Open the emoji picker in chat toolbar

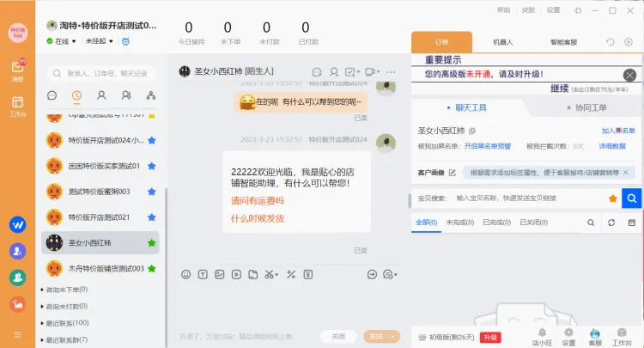coord(186,274)
